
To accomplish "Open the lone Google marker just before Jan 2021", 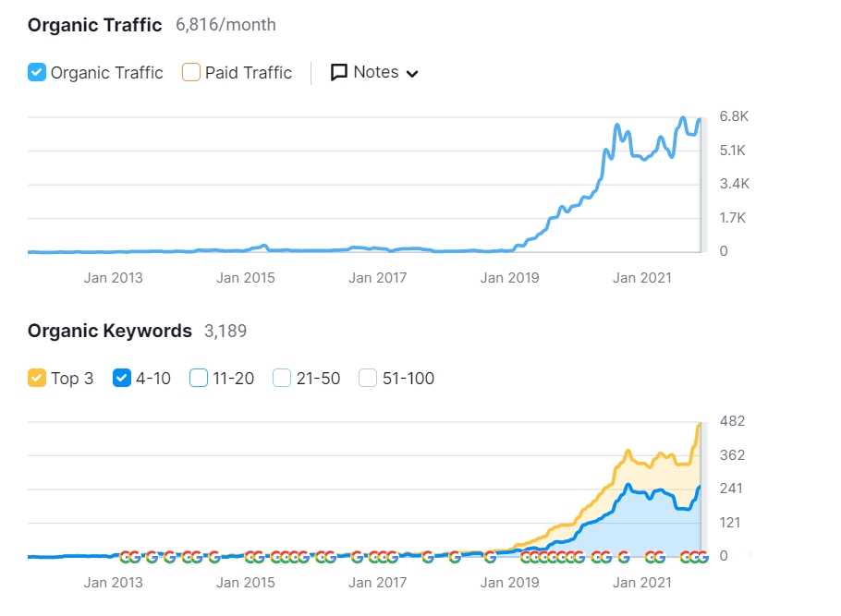I will pos(624,558).
